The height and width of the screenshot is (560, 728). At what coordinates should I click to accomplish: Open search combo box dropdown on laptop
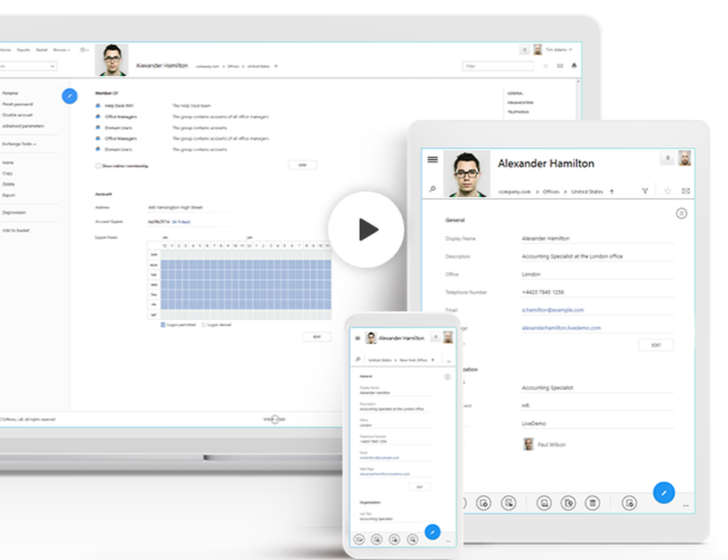coord(52,66)
